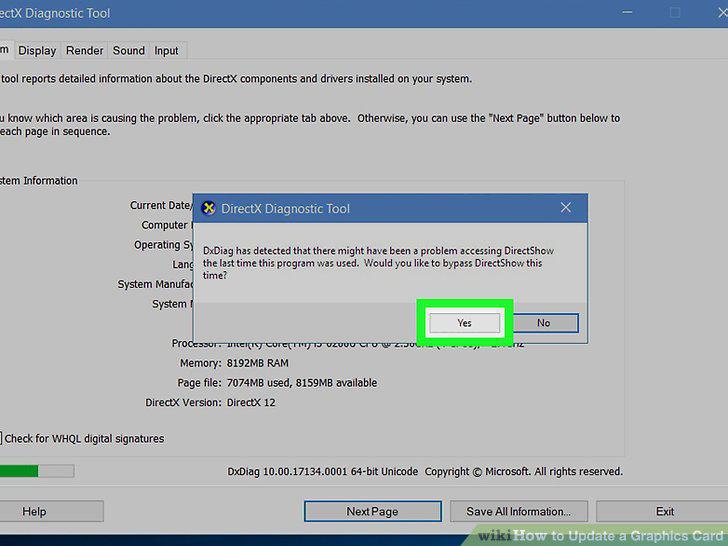Click the DxDiag 10.00.17134.0001 version text
The height and width of the screenshot is (546, 728).
[x=323, y=472]
